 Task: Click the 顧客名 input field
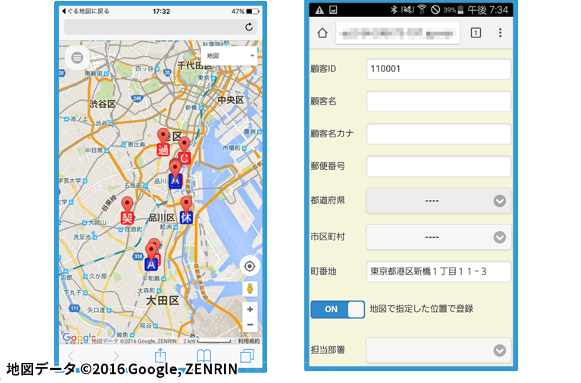pyautogui.click(x=438, y=101)
